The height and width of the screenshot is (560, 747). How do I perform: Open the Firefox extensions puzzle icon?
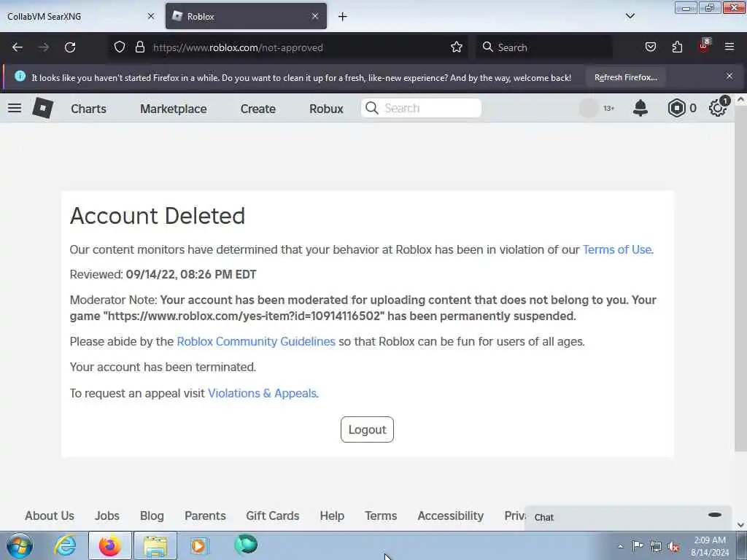tap(677, 47)
